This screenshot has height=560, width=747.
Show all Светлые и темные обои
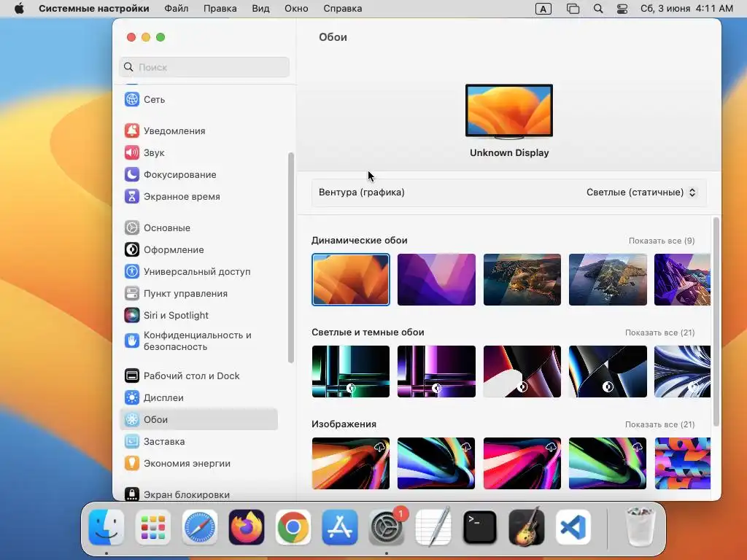tap(659, 332)
